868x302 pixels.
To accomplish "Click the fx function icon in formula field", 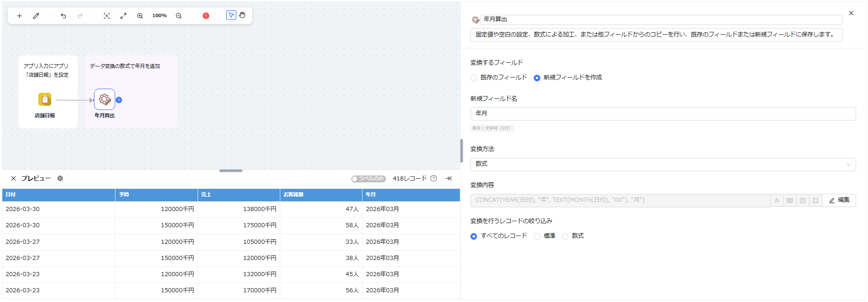I will tap(777, 200).
